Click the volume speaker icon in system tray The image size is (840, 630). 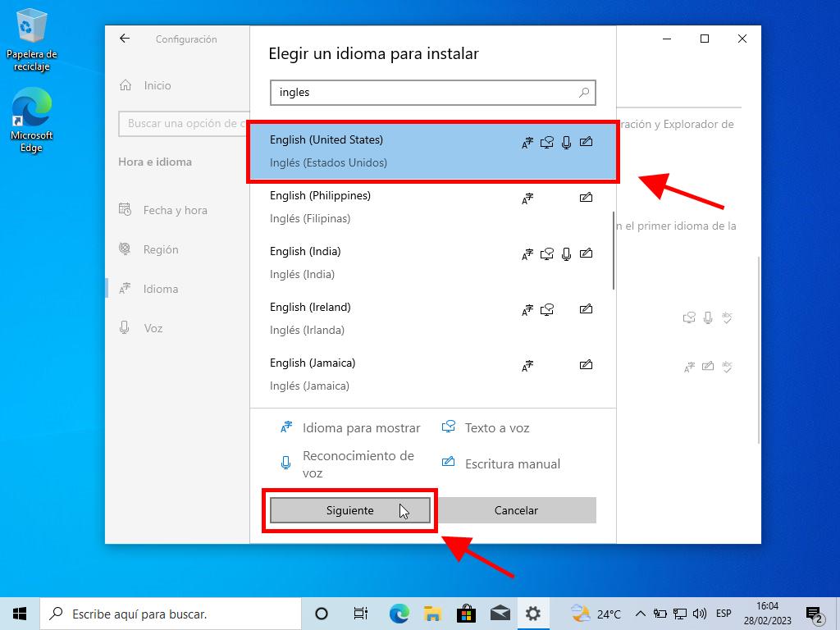pyautogui.click(x=700, y=614)
